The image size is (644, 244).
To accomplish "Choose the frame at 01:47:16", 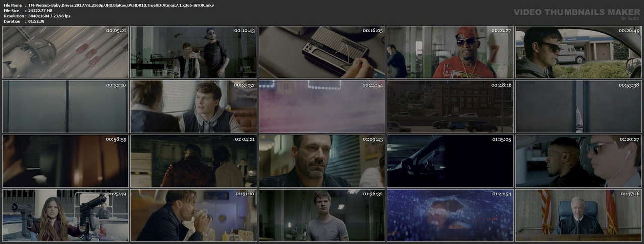I will tap(579, 215).
